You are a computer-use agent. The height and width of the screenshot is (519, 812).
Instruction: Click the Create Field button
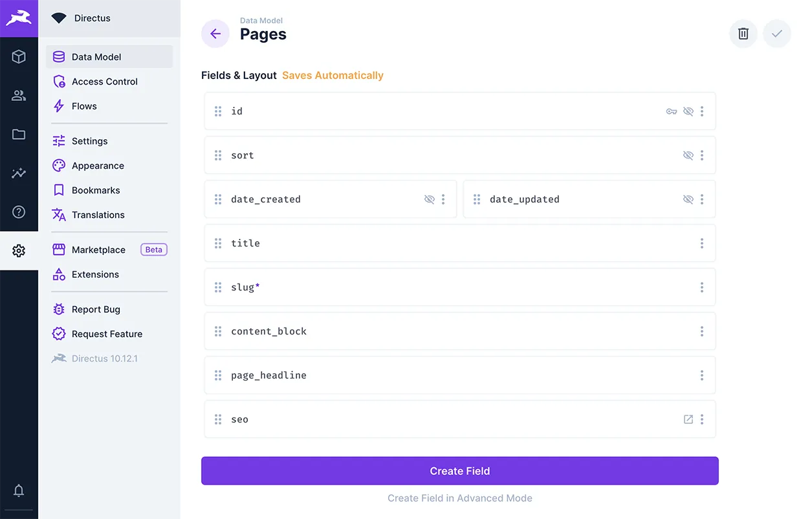click(x=460, y=471)
